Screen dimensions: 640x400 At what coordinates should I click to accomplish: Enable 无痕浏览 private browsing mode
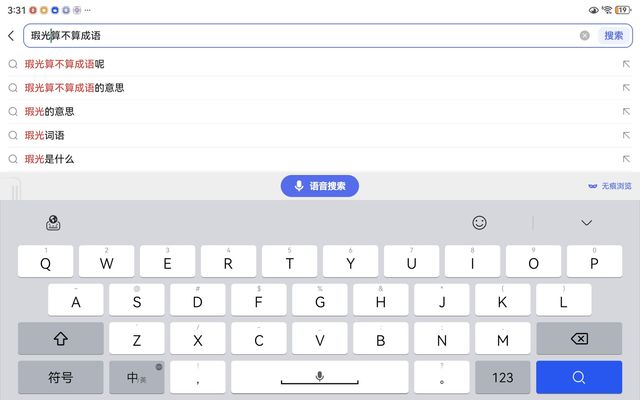point(610,186)
